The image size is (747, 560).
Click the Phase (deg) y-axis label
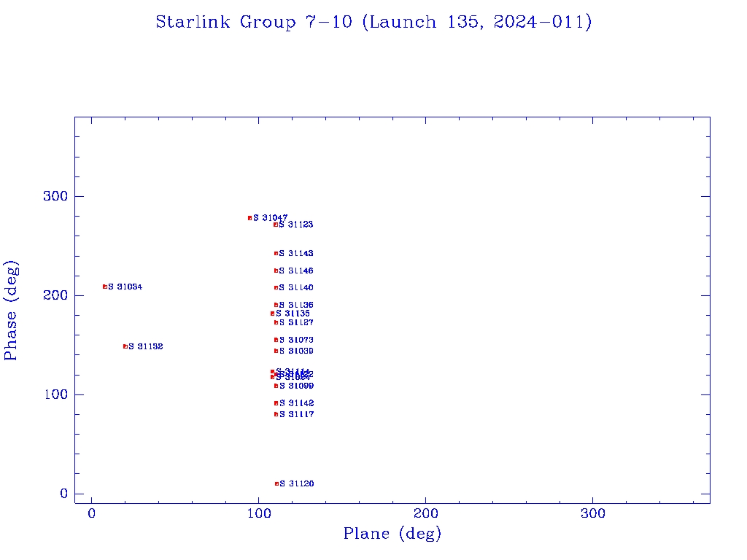click(11, 310)
